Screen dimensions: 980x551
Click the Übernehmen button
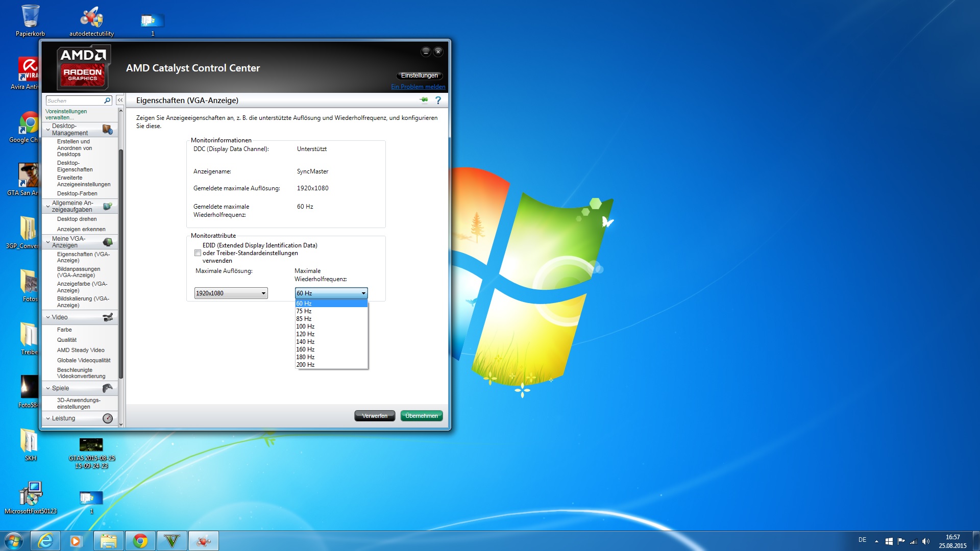(x=421, y=416)
